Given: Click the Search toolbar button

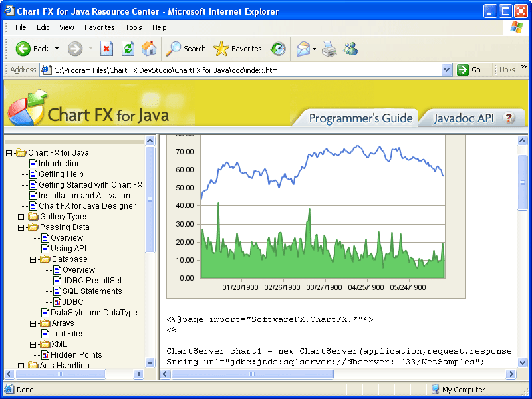Looking at the screenshot, I should point(186,49).
